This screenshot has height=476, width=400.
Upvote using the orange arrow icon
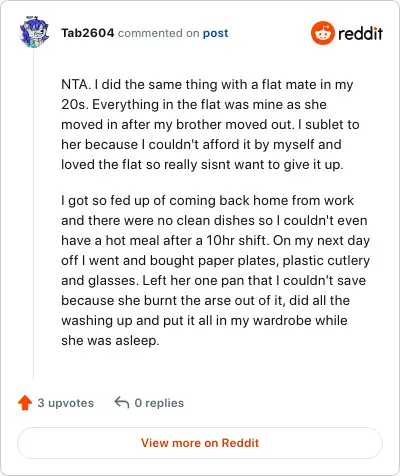[25, 403]
